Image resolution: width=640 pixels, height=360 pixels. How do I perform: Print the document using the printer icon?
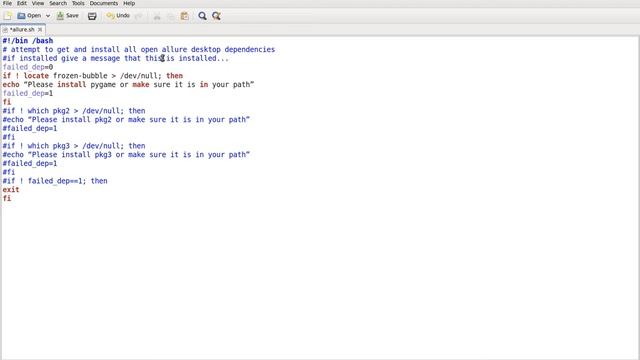[x=92, y=16]
